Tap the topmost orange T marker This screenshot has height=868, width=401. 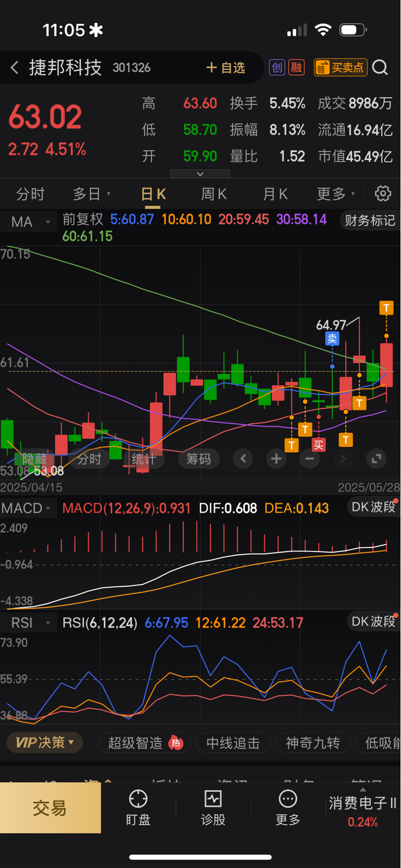386,308
